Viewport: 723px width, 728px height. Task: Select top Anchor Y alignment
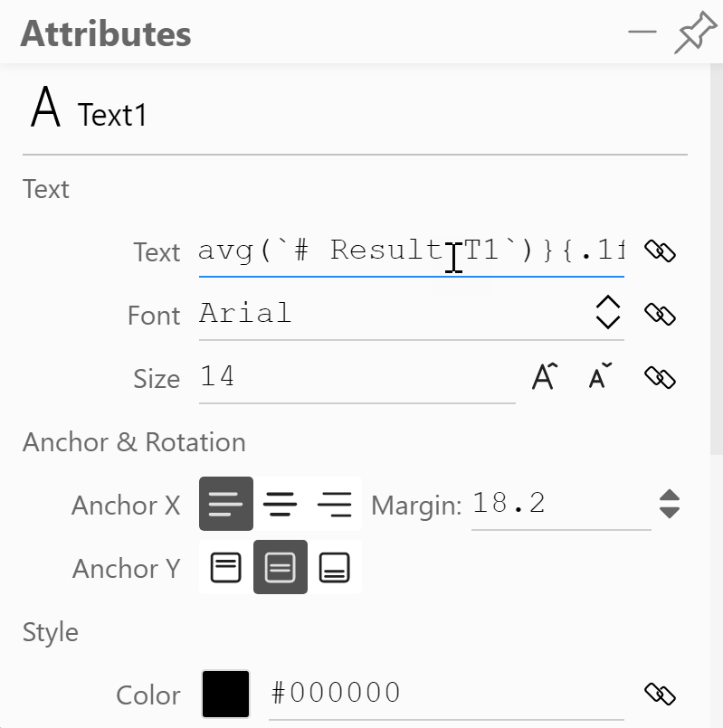[225, 568]
